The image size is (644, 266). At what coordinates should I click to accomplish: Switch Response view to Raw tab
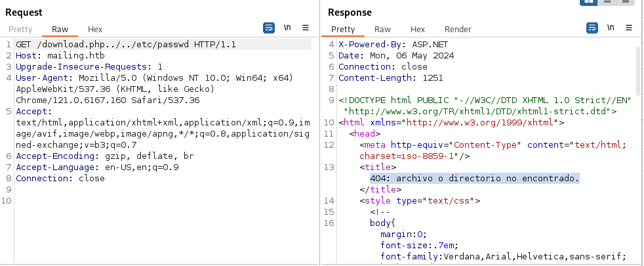tap(382, 29)
